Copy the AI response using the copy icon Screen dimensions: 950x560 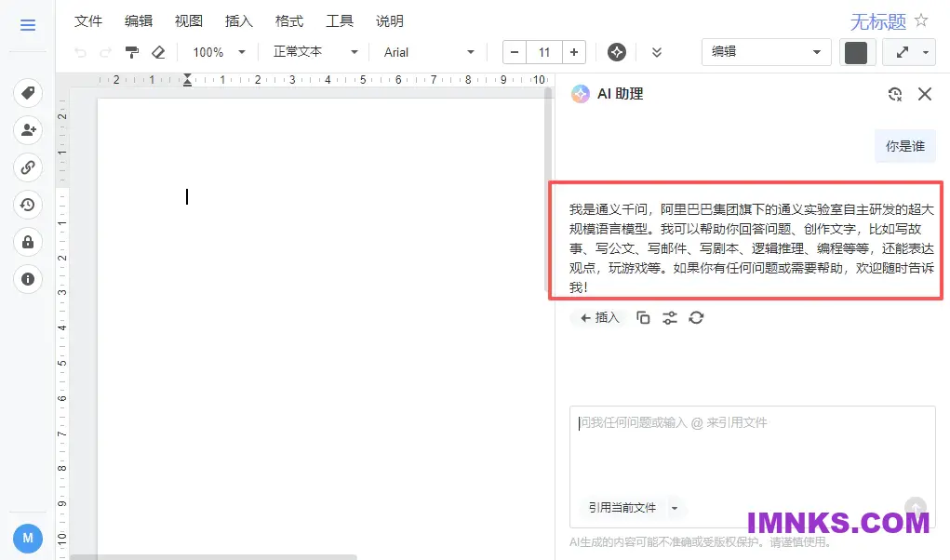642,317
